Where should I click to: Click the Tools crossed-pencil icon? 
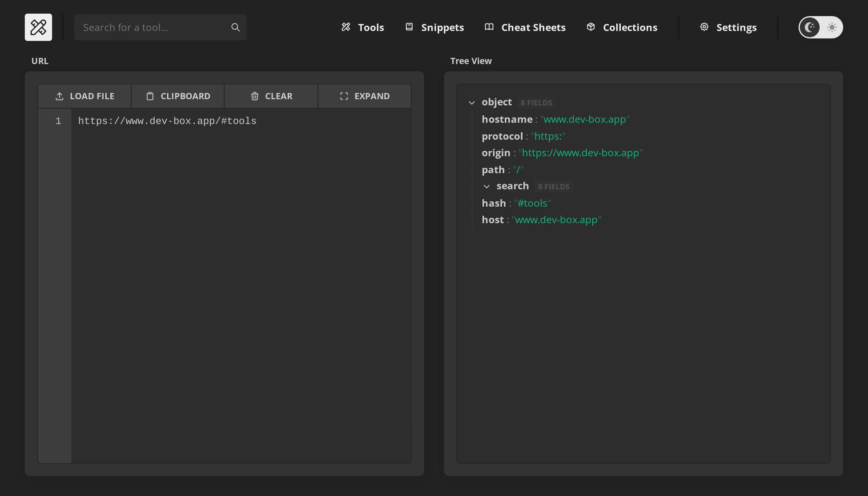(x=346, y=27)
